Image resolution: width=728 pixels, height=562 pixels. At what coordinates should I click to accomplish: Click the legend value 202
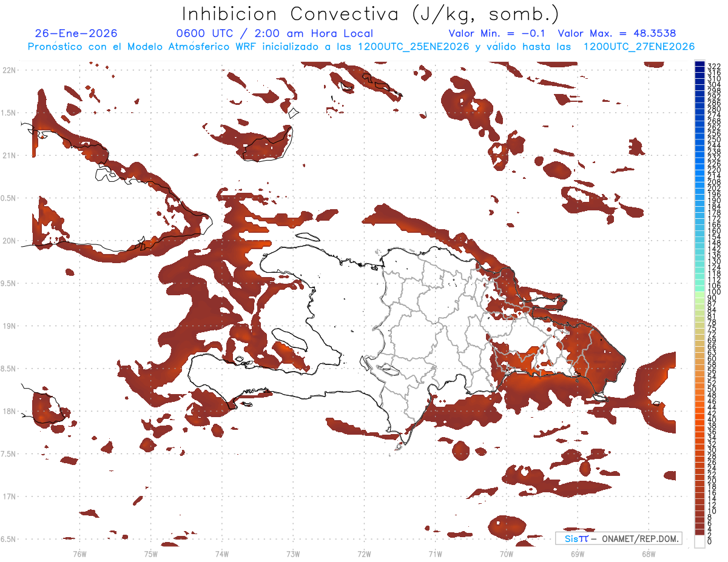point(714,188)
